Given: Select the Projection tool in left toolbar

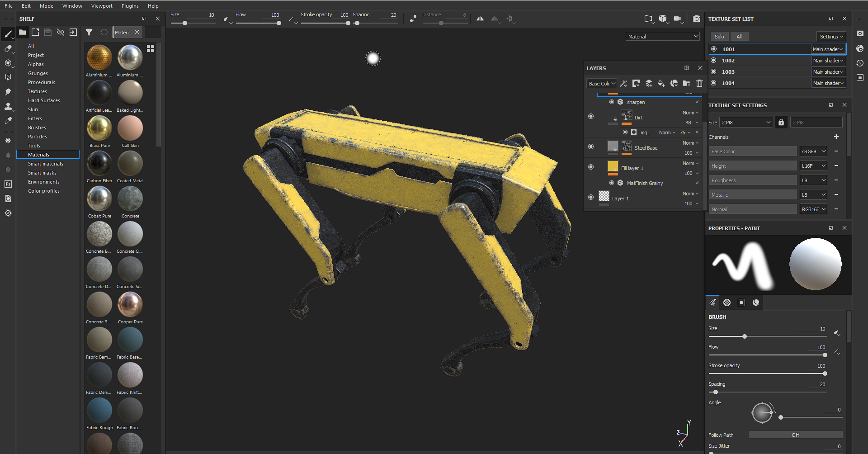Looking at the screenshot, I should click(8, 63).
